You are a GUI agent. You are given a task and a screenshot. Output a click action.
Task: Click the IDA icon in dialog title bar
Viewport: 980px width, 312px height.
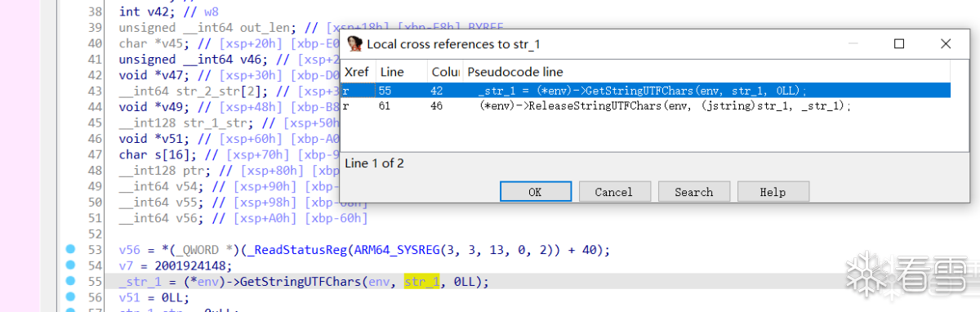coord(355,43)
